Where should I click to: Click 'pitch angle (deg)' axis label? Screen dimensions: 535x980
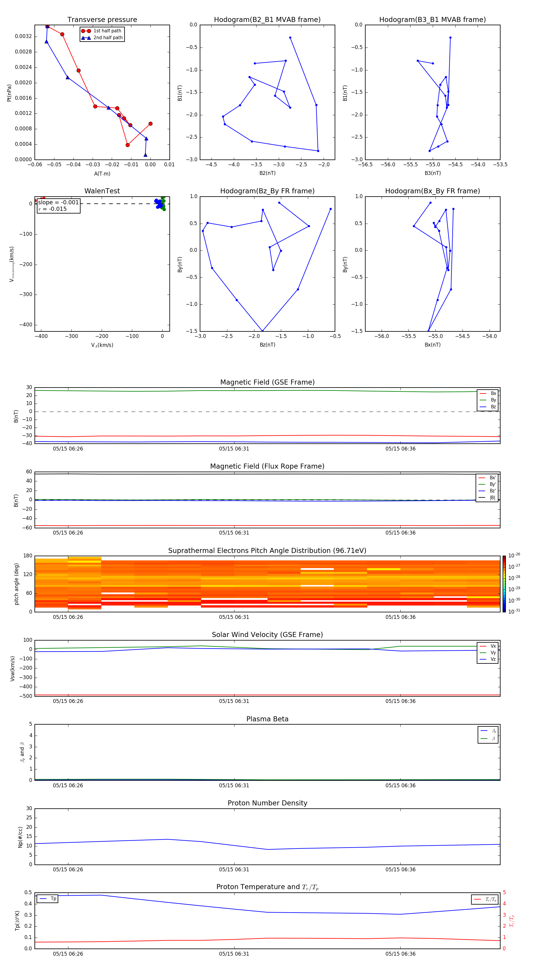coord(16,584)
